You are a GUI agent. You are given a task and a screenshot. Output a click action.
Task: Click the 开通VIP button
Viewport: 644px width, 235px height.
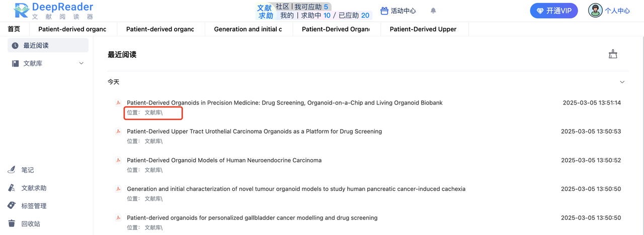pyautogui.click(x=553, y=11)
